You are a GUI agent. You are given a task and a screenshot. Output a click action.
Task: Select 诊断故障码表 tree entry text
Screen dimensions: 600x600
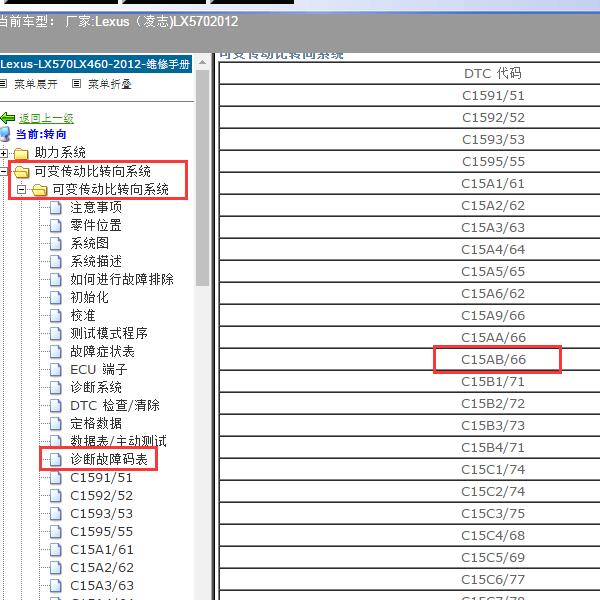[x=109, y=459]
